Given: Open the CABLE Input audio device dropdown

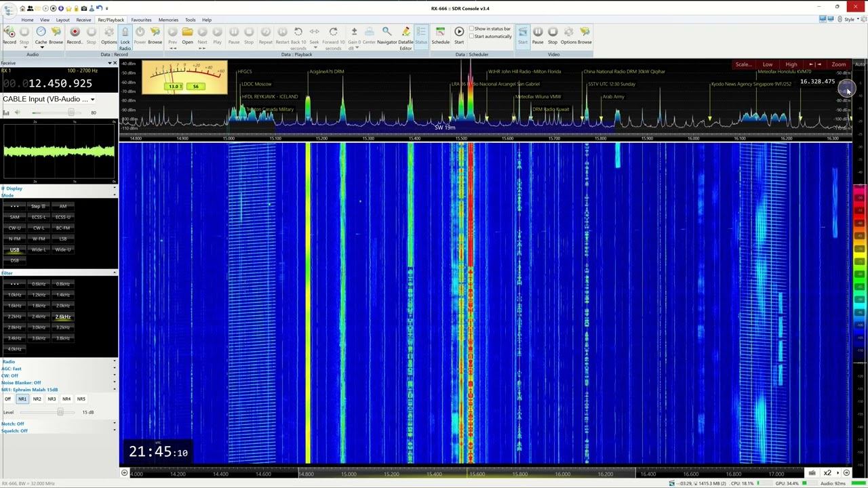Looking at the screenshot, I should point(49,99).
